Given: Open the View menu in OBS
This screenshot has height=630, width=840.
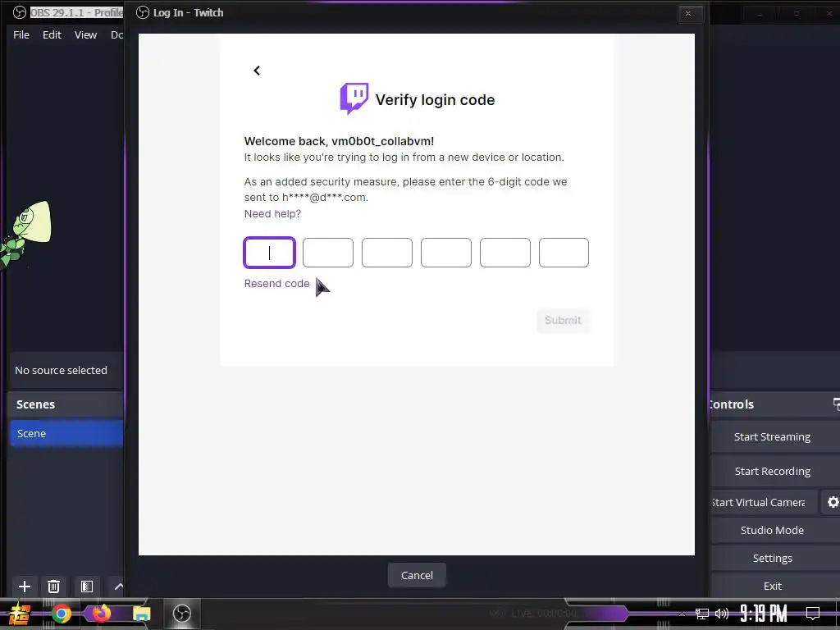Looking at the screenshot, I should click(85, 34).
